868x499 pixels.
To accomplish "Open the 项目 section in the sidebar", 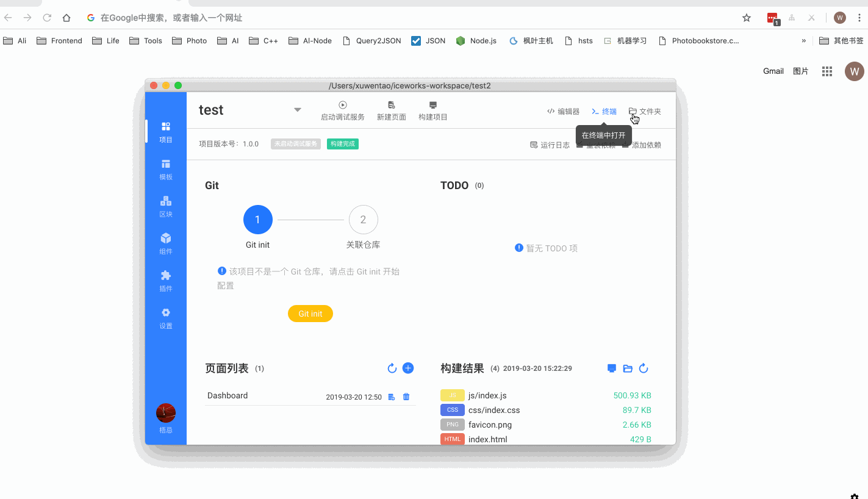I will (x=166, y=132).
